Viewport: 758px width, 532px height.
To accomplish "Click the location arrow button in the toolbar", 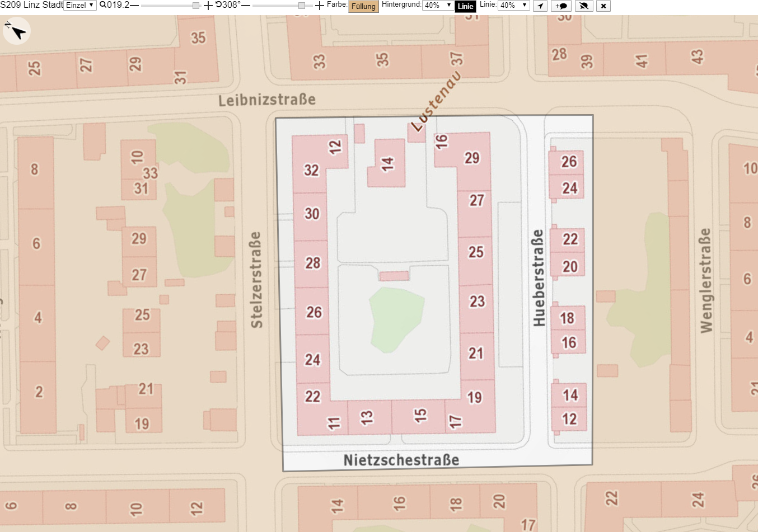I will (540, 6).
